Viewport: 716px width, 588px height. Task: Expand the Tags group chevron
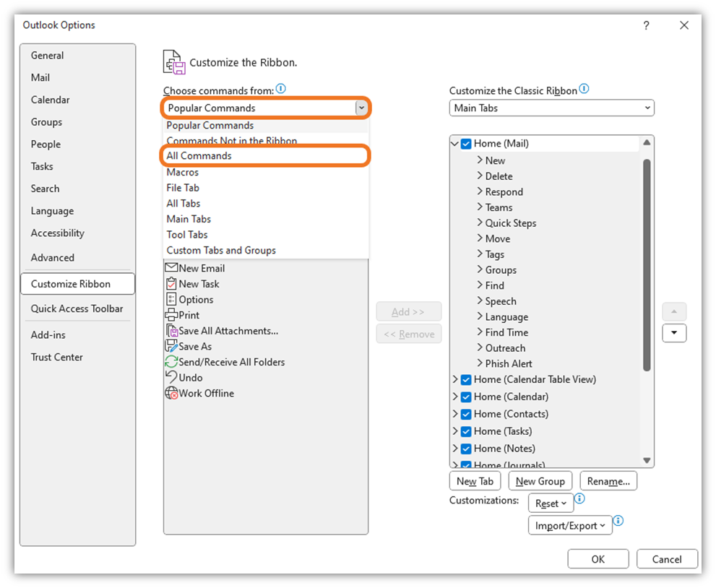[480, 254]
